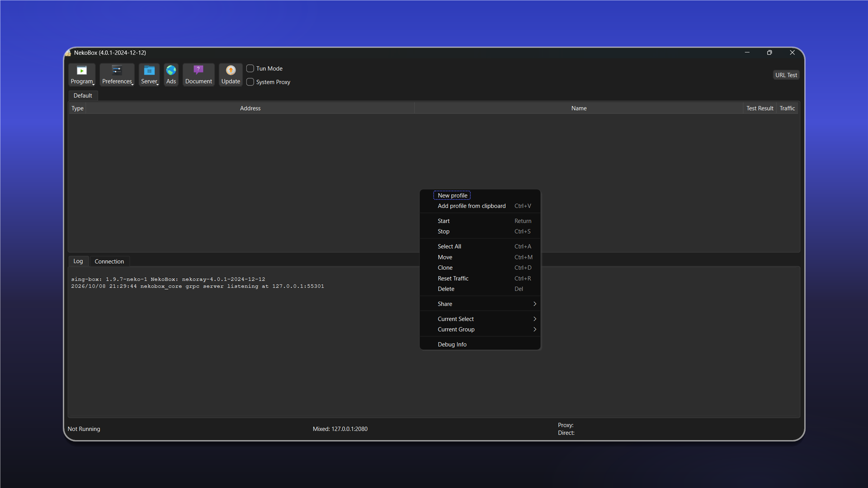This screenshot has width=868, height=488.
Task: Expand the Current Group submenu
Action: coord(480,329)
